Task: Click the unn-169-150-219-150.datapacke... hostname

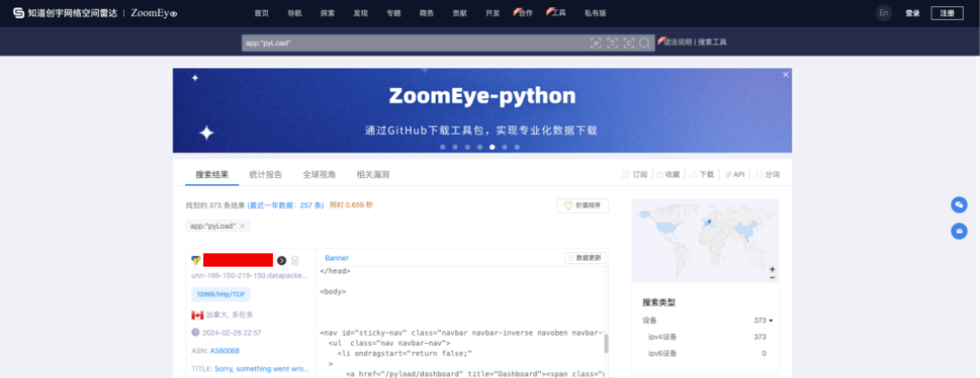Action: 250,276
